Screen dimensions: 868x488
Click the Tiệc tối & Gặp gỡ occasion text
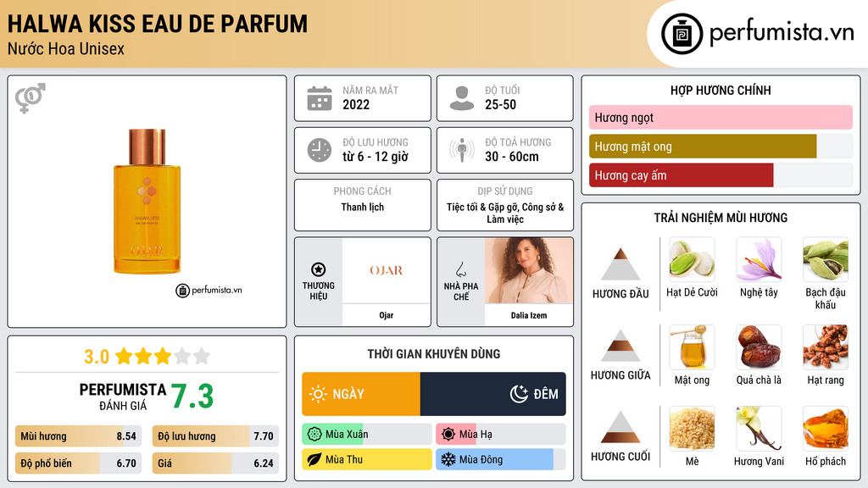pos(505,213)
